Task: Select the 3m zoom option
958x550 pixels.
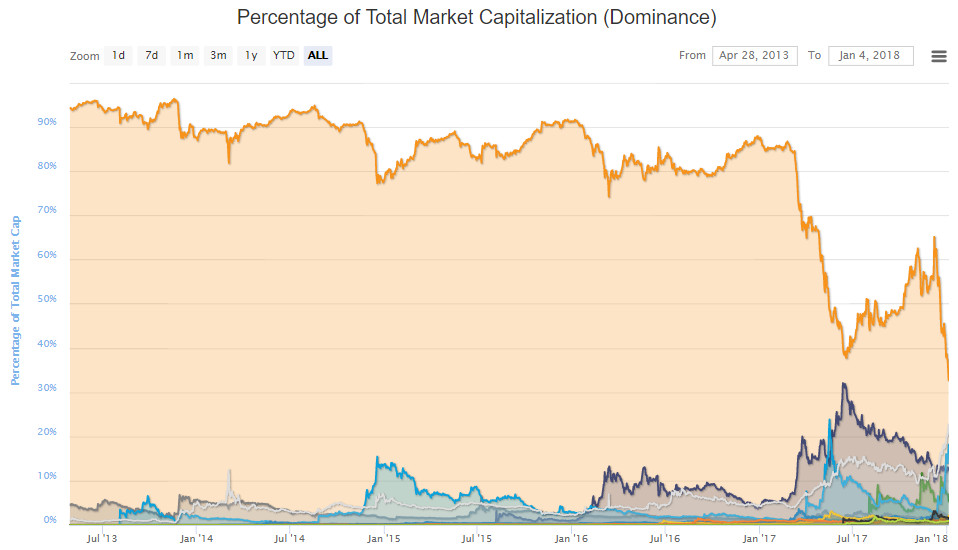Action: pos(218,56)
